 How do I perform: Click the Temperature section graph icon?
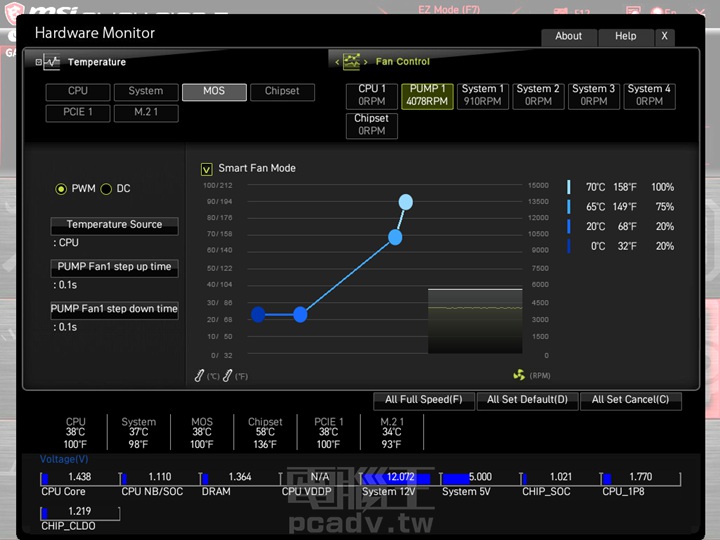coord(51,62)
